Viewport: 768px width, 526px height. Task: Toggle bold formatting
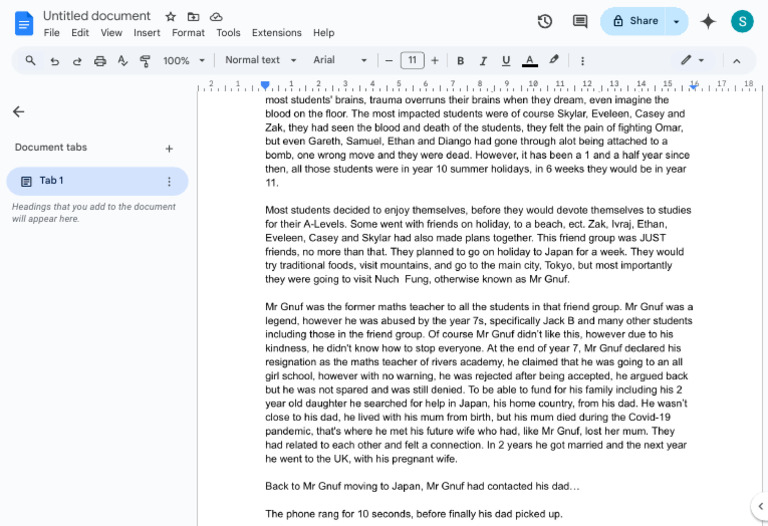coord(460,61)
